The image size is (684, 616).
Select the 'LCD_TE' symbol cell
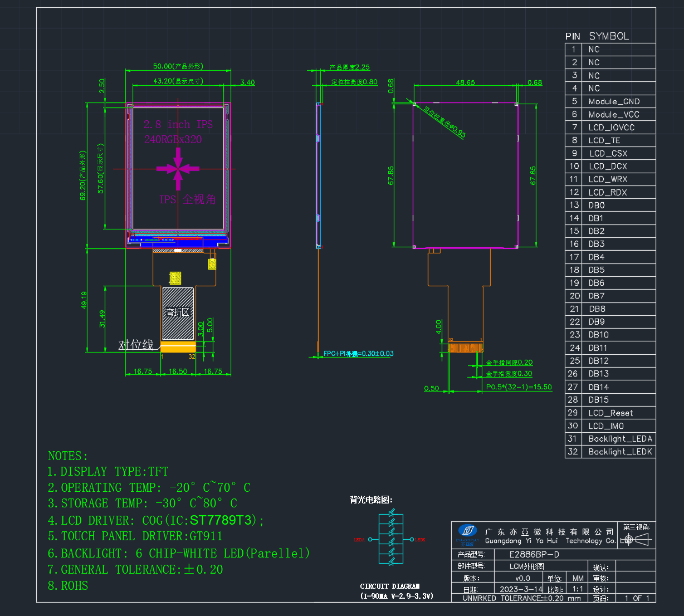604,140
